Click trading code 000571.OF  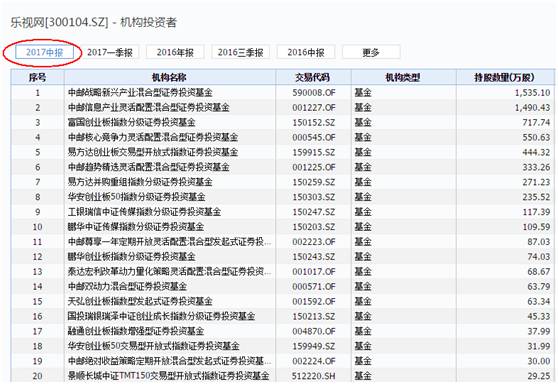point(314,286)
